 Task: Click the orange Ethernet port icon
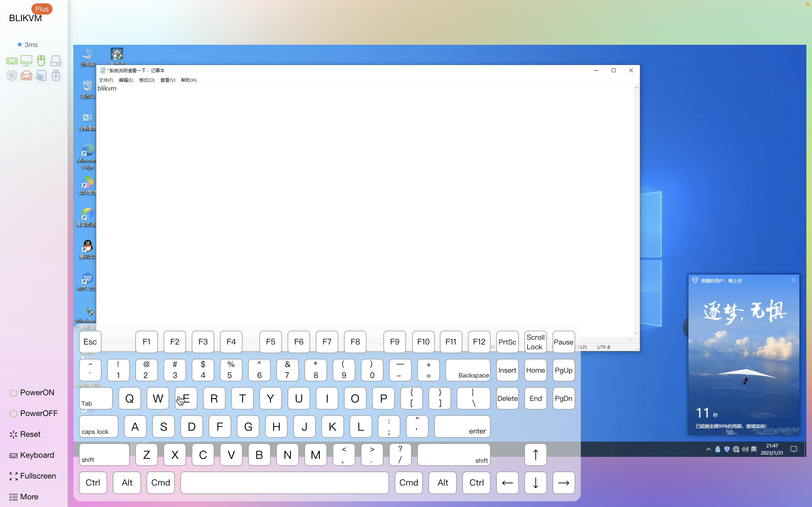click(26, 75)
